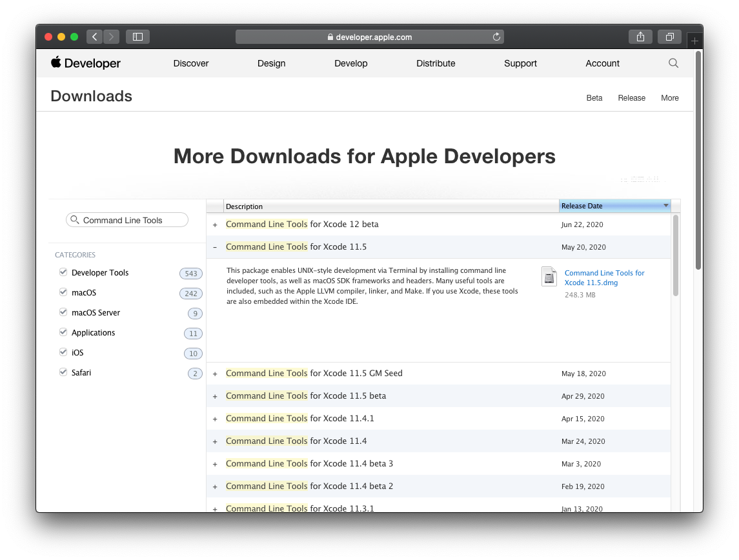Click the dmg file icon for Xcode 11.5
The width and height of the screenshot is (739, 560).
click(x=549, y=277)
